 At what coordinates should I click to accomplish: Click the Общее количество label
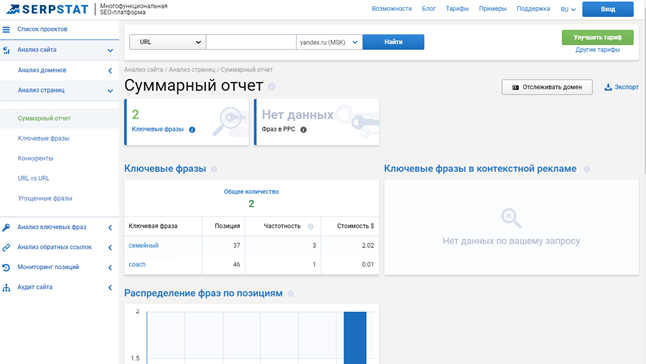(x=251, y=192)
